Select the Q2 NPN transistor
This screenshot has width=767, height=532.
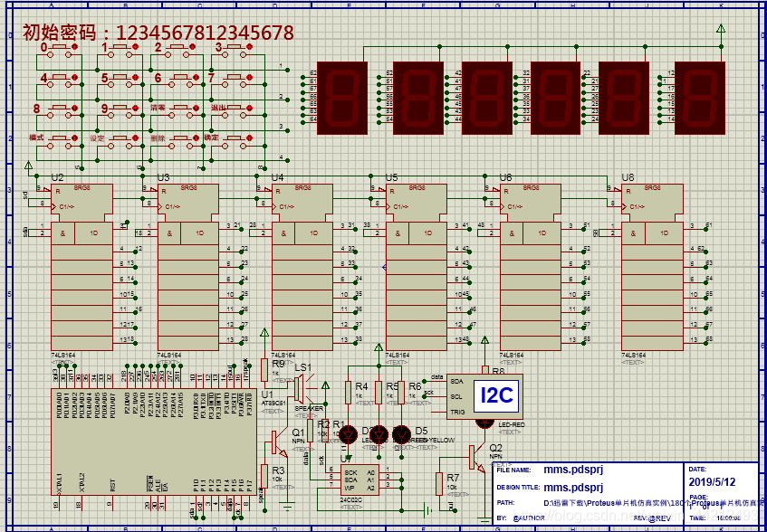click(x=476, y=459)
